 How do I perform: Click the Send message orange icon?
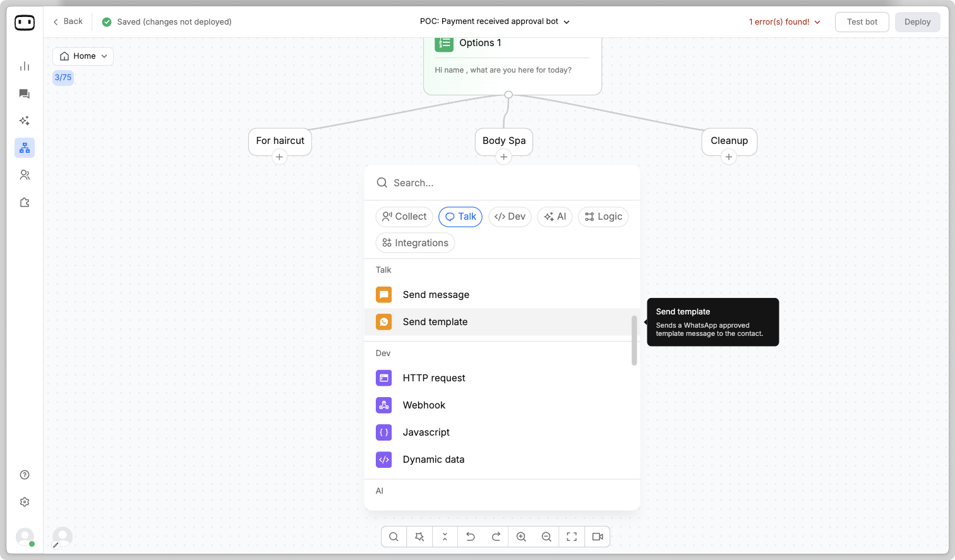[x=384, y=295]
